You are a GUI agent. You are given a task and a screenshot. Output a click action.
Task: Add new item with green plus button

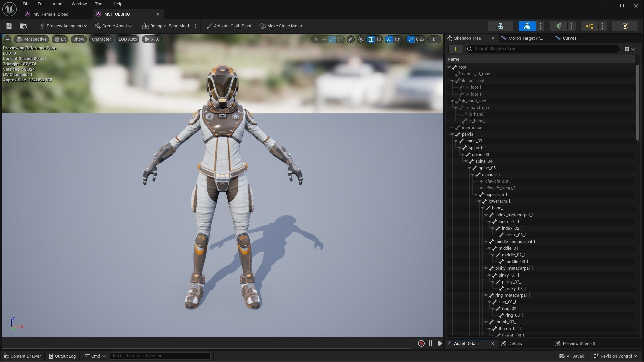[x=455, y=49]
